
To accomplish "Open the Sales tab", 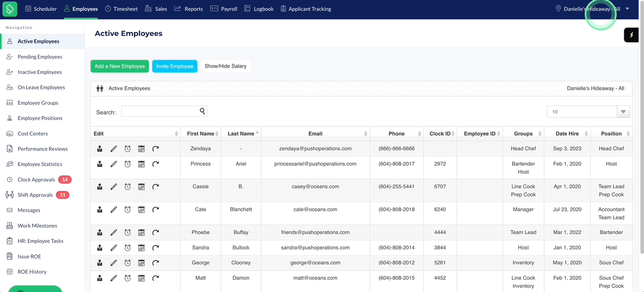I will point(156,9).
